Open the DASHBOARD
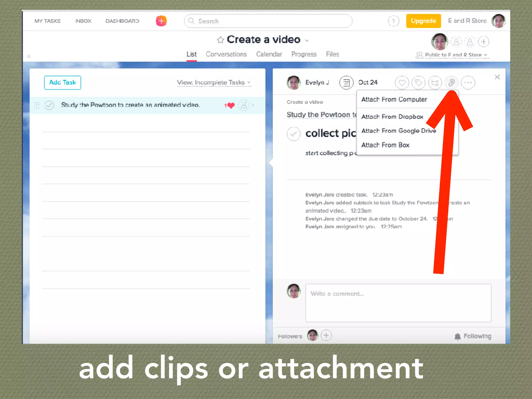 click(x=122, y=21)
